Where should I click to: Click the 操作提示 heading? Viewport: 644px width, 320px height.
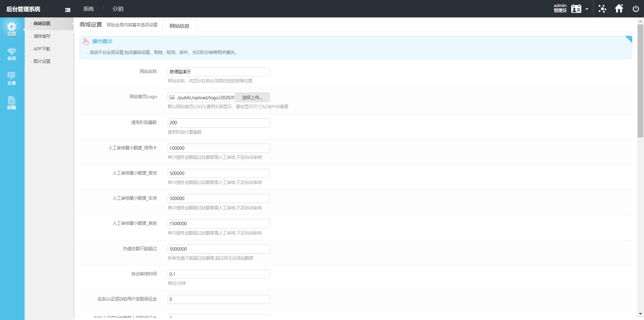click(x=102, y=41)
